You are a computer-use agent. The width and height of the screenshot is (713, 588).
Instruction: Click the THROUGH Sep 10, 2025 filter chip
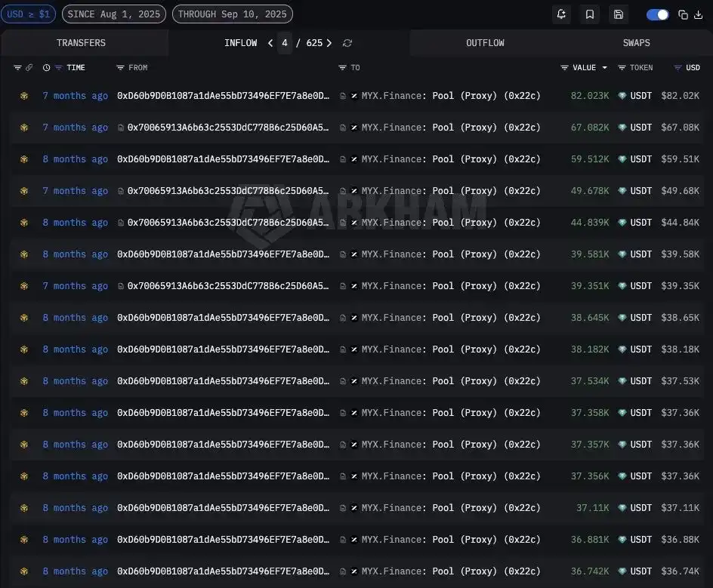tap(233, 14)
